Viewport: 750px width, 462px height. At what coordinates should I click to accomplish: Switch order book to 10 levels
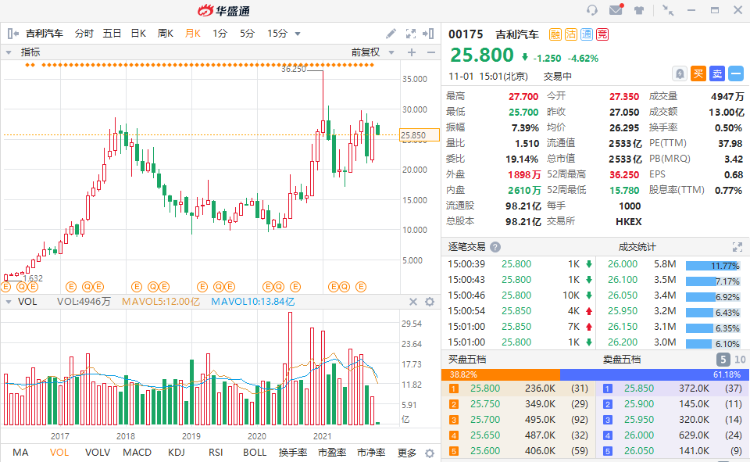[x=740, y=359]
